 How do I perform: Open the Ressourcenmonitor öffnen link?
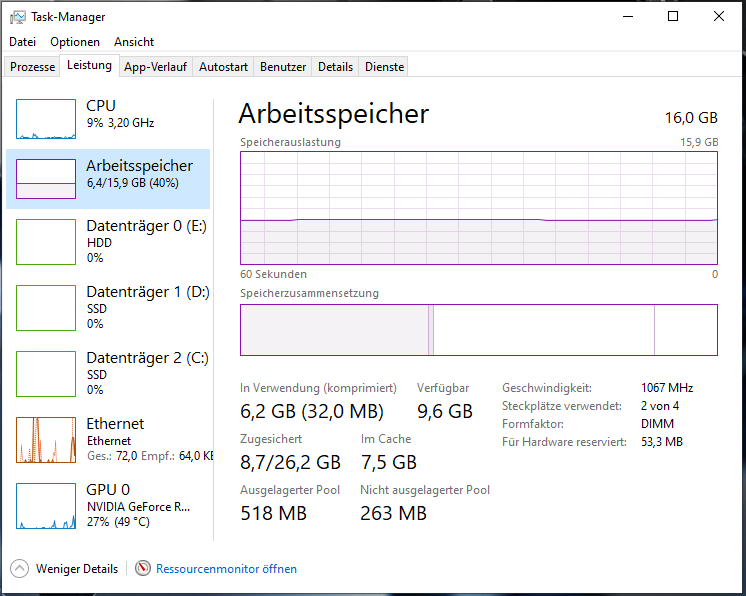point(226,569)
